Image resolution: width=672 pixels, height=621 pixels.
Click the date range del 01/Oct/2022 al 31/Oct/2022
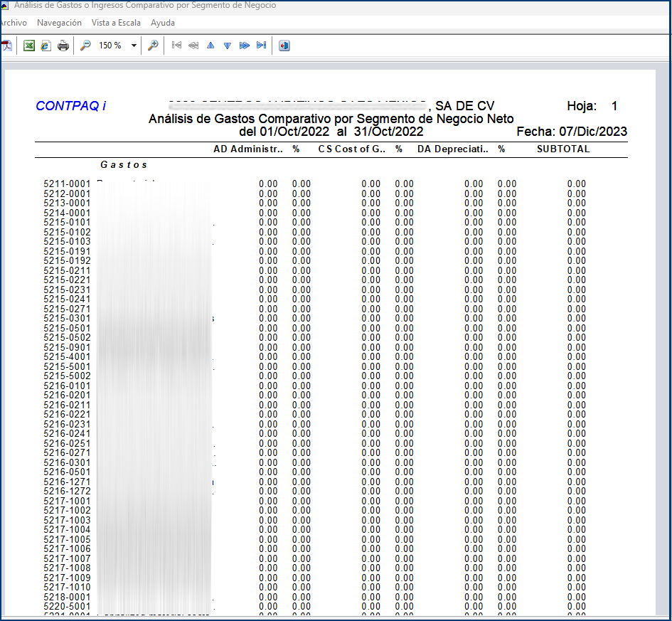[331, 132]
